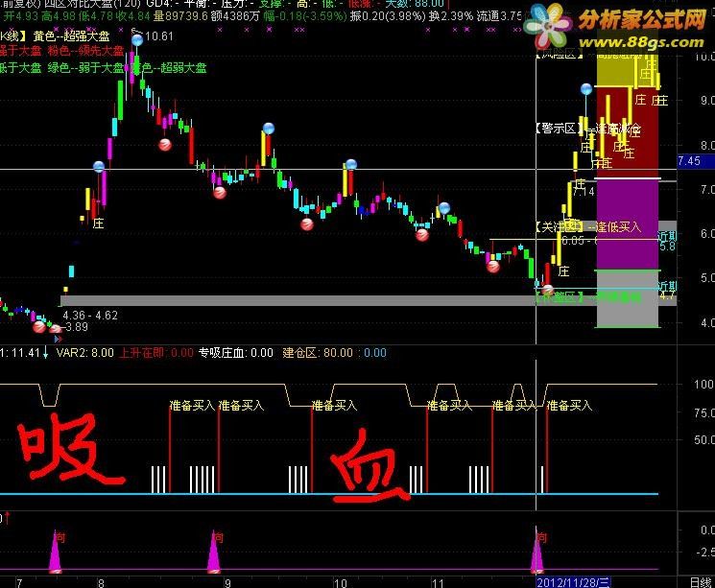715x588 pixels.
Task: Click the red ball marker just below the 10.61 peak decline
Action: [165, 145]
